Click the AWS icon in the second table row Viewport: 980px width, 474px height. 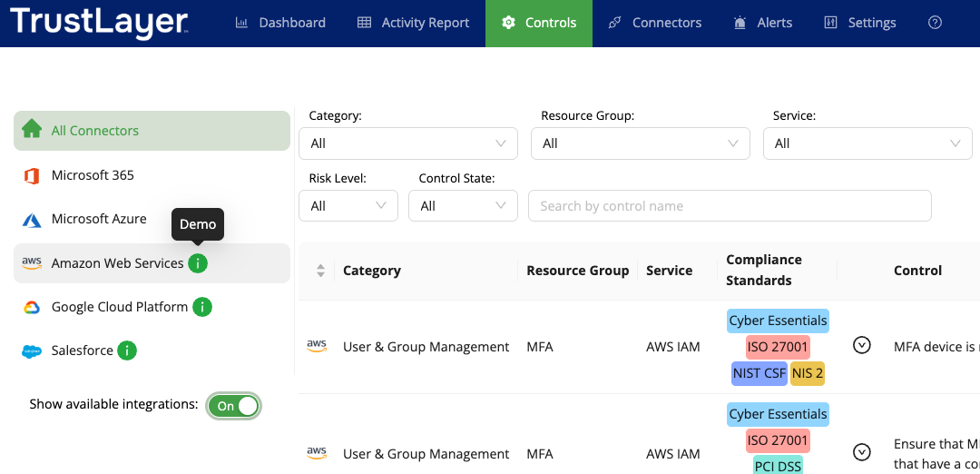click(x=317, y=453)
